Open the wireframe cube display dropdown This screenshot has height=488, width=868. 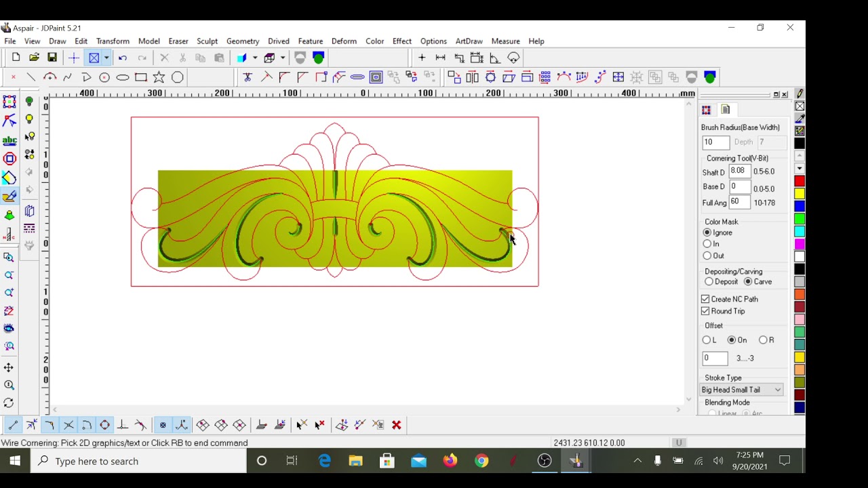click(x=283, y=58)
